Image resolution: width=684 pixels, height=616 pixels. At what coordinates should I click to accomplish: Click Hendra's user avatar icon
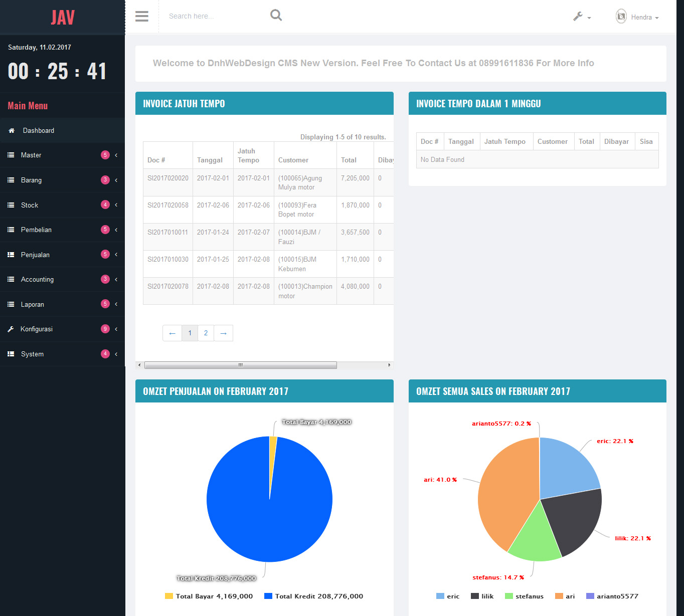(x=621, y=17)
